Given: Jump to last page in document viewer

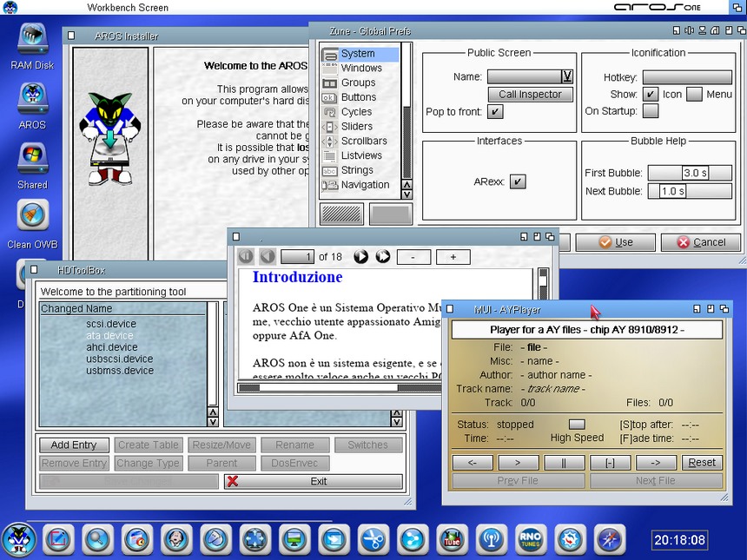Looking at the screenshot, I should (x=382, y=257).
